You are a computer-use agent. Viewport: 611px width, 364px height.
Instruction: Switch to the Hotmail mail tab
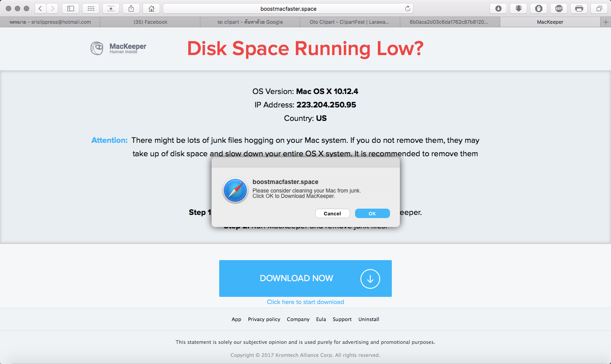pyautogui.click(x=50, y=22)
